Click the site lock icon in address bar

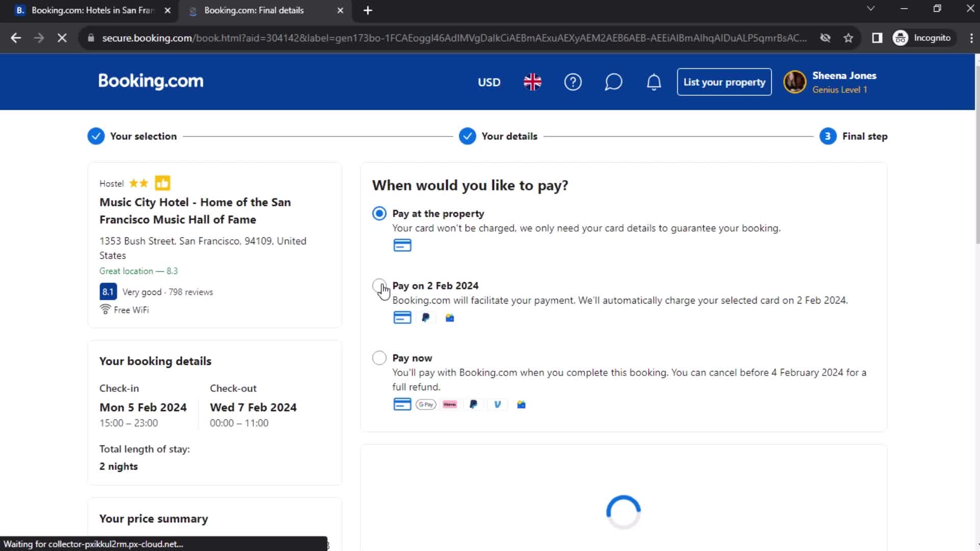coord(91,38)
